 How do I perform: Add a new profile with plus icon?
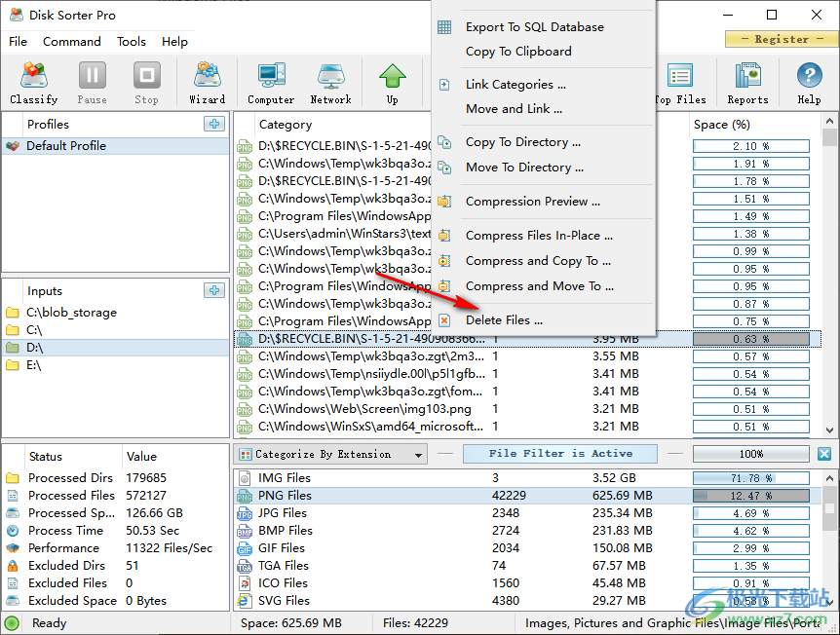(214, 124)
